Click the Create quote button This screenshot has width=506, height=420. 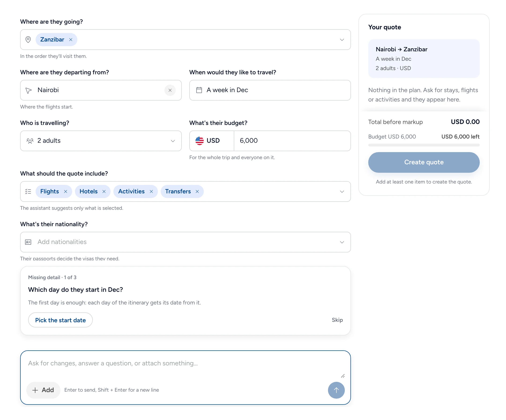pyautogui.click(x=424, y=162)
